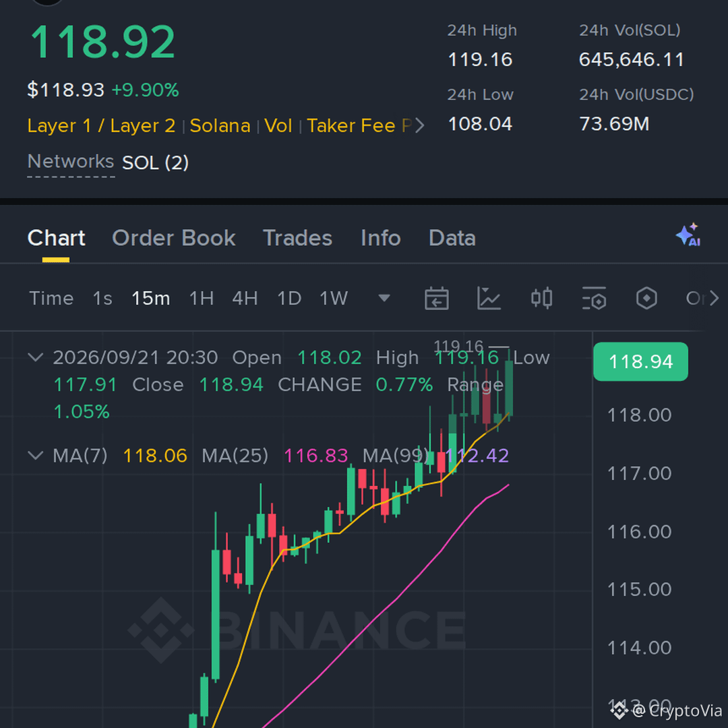The width and height of the screenshot is (728, 728).
Task: Open the more intervals dropdown arrow
Action: click(384, 298)
